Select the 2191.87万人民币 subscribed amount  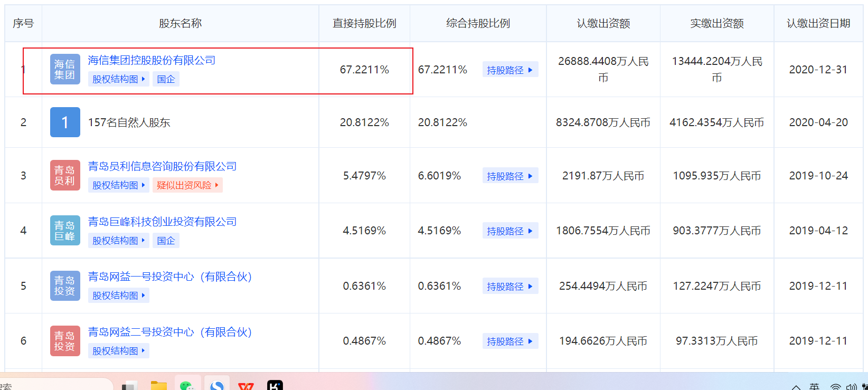(603, 176)
